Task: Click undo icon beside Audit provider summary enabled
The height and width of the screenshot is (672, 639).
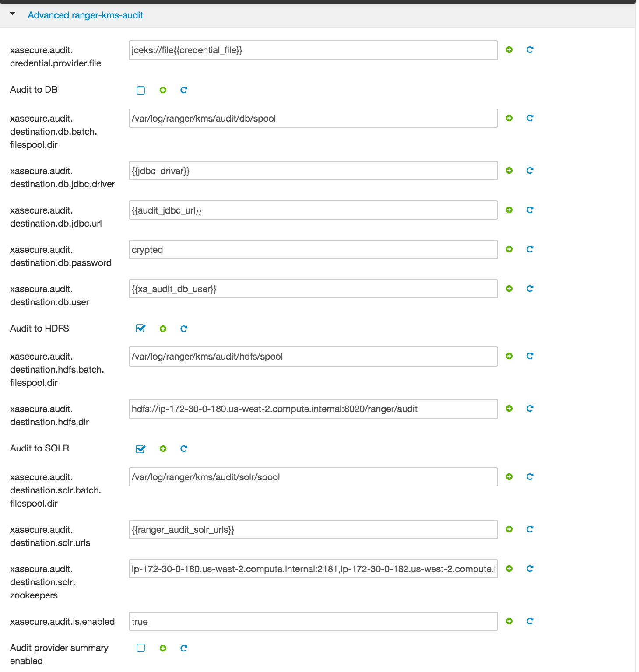Action: click(184, 648)
